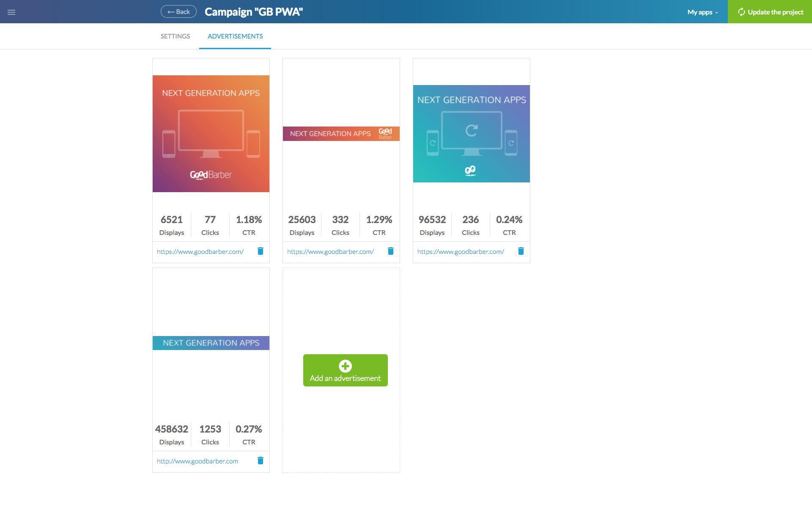Expand the My apps dropdown
812x532 pixels.
[702, 12]
